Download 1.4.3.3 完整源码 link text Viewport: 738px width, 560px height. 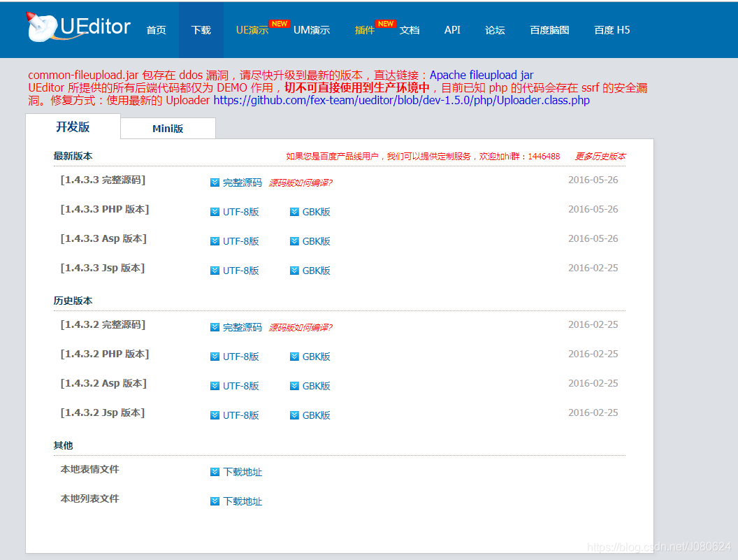pyautogui.click(x=243, y=182)
